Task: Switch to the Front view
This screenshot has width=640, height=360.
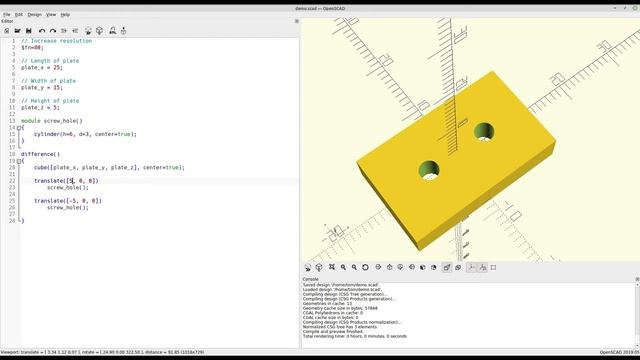Action: click(x=423, y=267)
